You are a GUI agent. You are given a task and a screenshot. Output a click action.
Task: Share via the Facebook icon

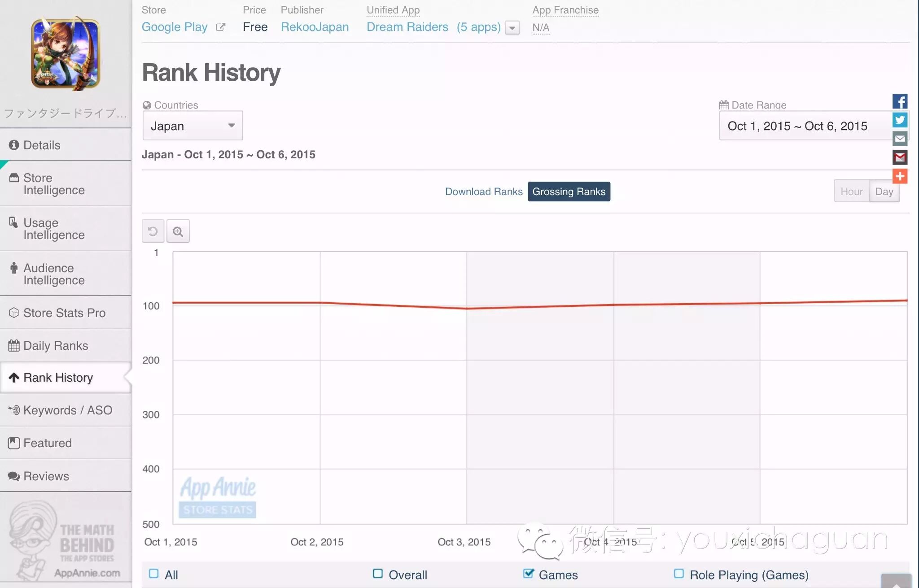pos(900,101)
